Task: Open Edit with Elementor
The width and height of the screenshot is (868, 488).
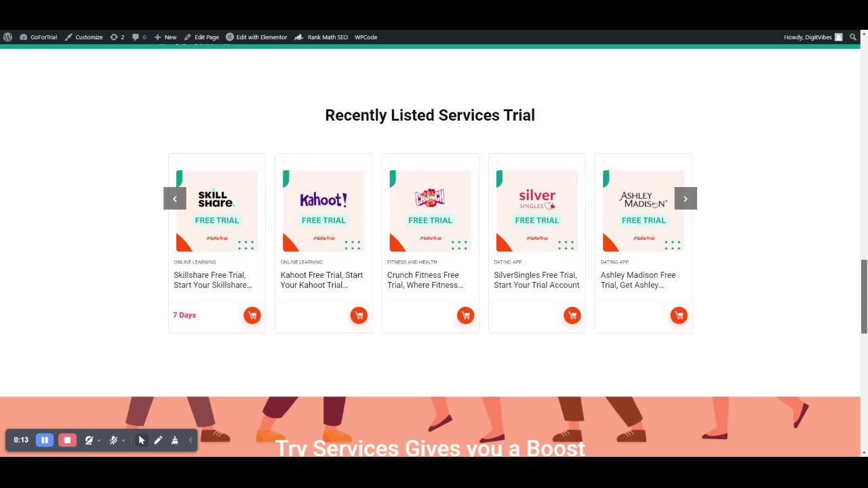Action: pyautogui.click(x=256, y=37)
